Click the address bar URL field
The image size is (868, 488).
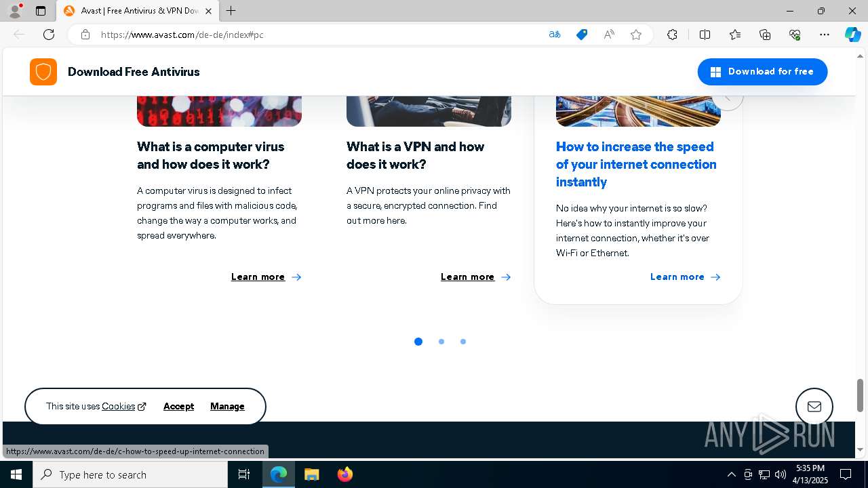click(319, 35)
